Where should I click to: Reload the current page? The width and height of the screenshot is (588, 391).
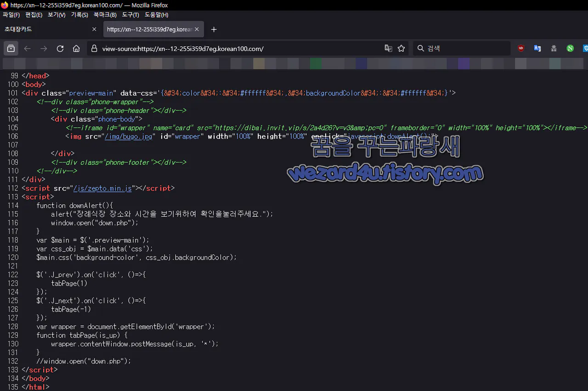(60, 48)
